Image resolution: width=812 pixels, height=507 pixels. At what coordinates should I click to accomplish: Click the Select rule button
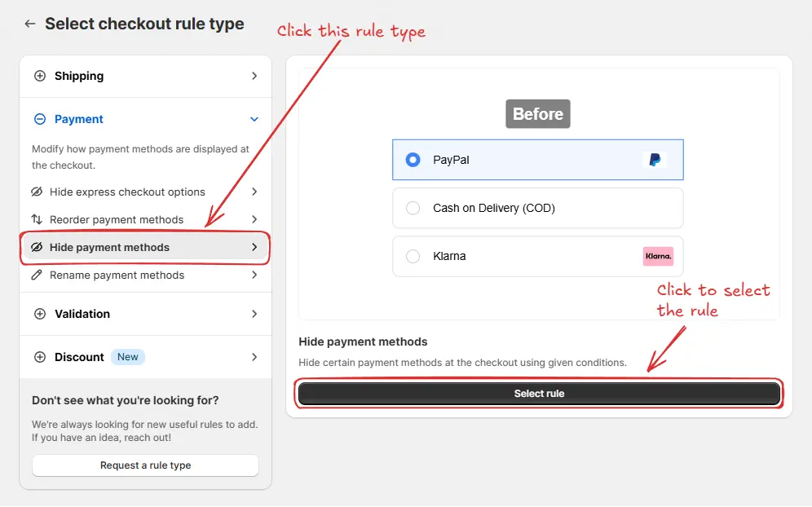tap(539, 393)
